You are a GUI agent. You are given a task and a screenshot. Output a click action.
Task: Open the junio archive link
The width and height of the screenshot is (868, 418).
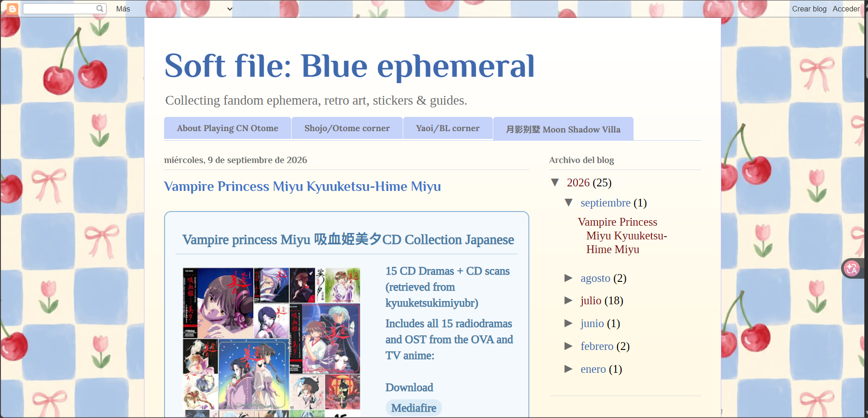click(x=592, y=323)
